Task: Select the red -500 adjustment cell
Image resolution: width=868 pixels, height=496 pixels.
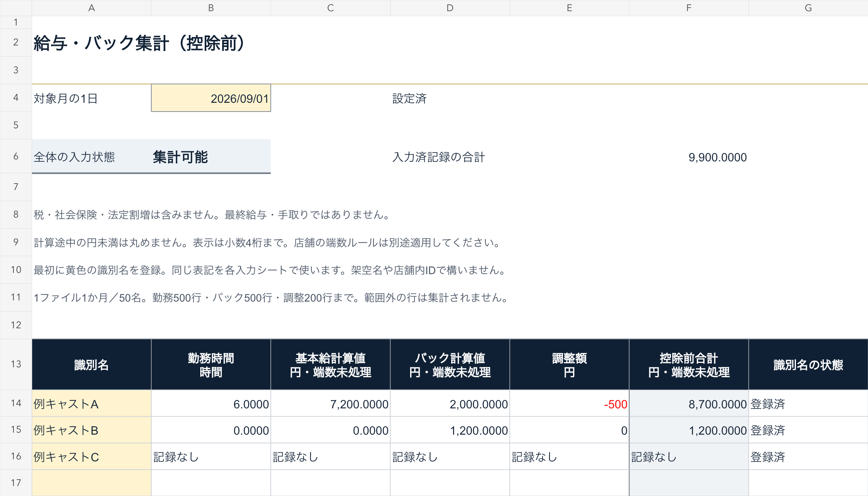Action: click(x=569, y=404)
